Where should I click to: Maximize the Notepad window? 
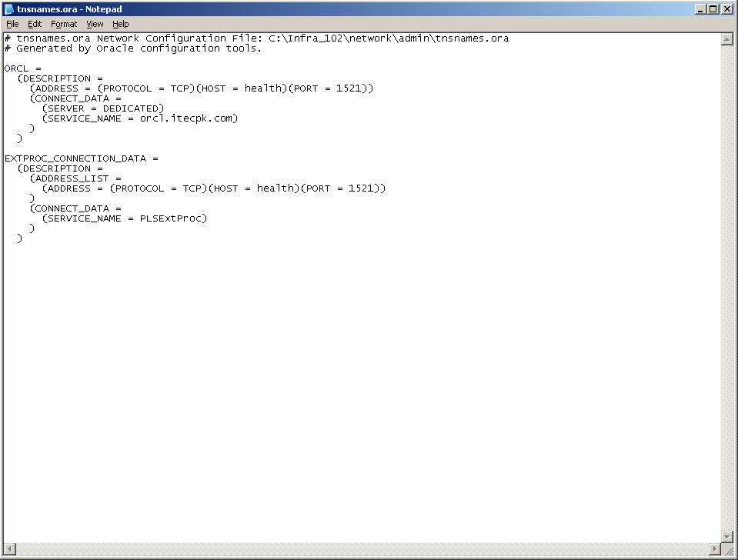tap(713, 9)
